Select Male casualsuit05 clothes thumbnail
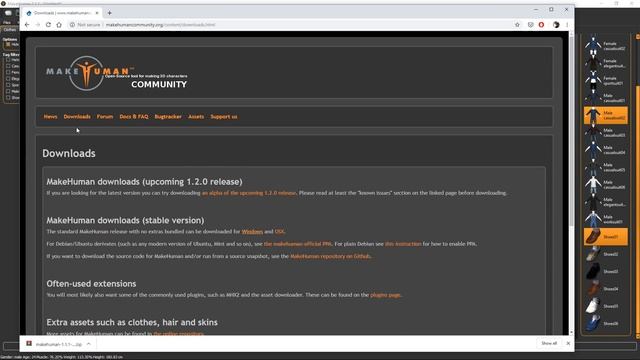Viewport: 640px width, 360px height. 606,167
